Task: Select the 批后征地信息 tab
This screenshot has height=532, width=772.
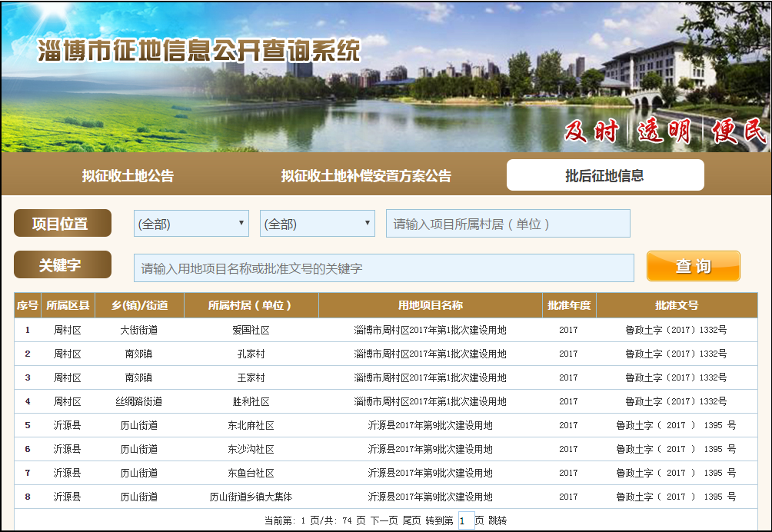Action: click(604, 175)
